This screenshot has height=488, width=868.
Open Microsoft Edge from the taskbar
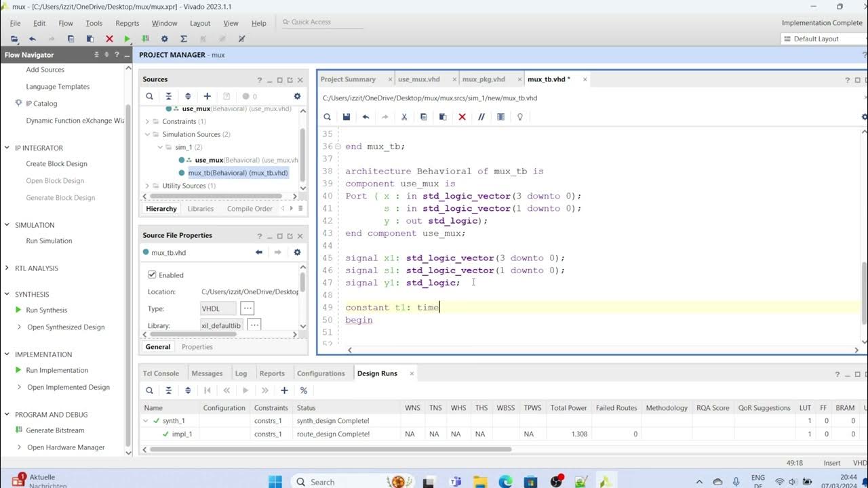(506, 482)
